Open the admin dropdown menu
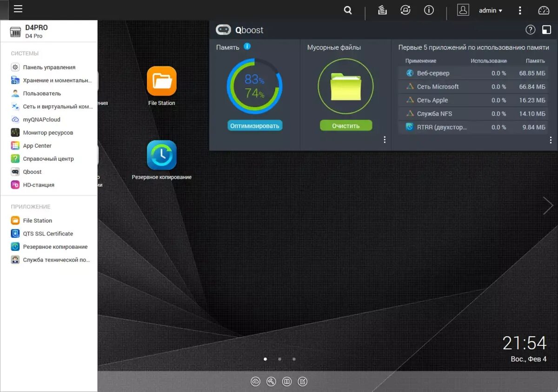Viewport: 558px width, 392px height. click(x=491, y=10)
